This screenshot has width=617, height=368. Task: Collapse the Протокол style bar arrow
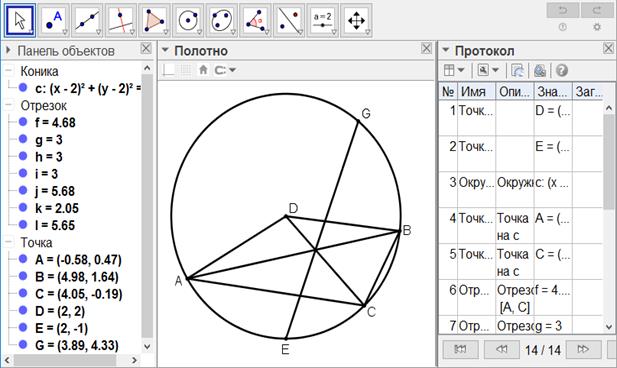point(446,50)
